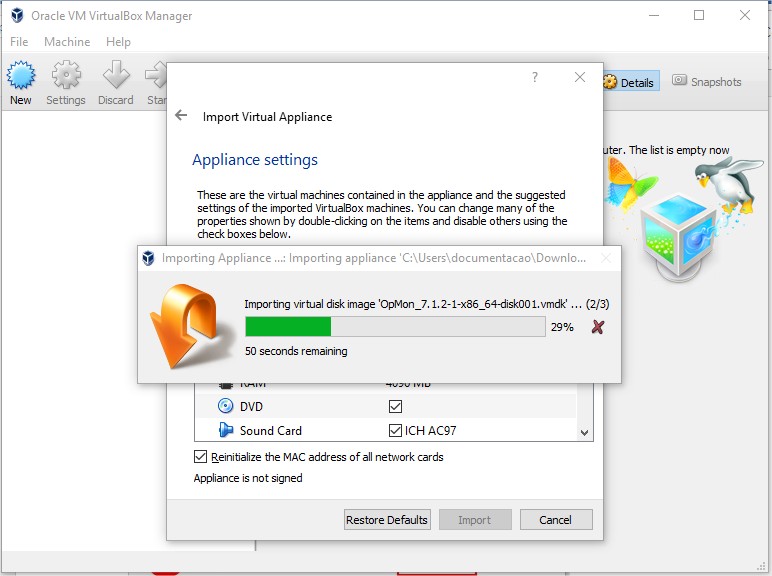Switch to the Snapshots view
Viewport: 772px width, 576px height.
[707, 82]
